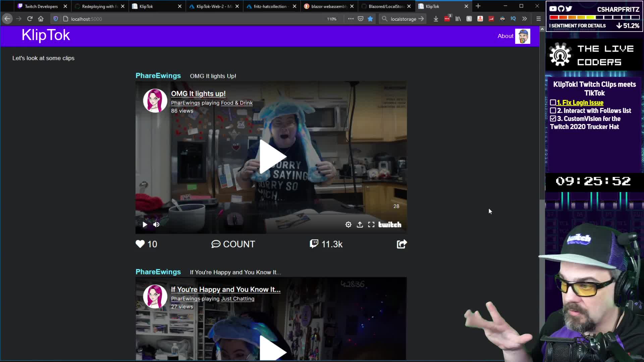Mute the first clip volume icon
The width and height of the screenshot is (644, 362).
(x=156, y=225)
